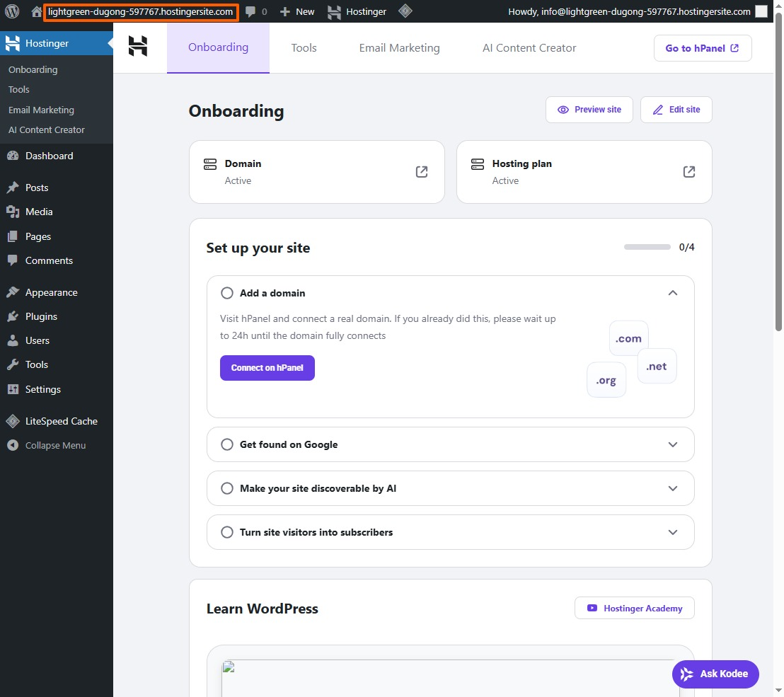Open the comments bubble icon in admin bar
The width and height of the screenshot is (784, 697).
tap(251, 12)
